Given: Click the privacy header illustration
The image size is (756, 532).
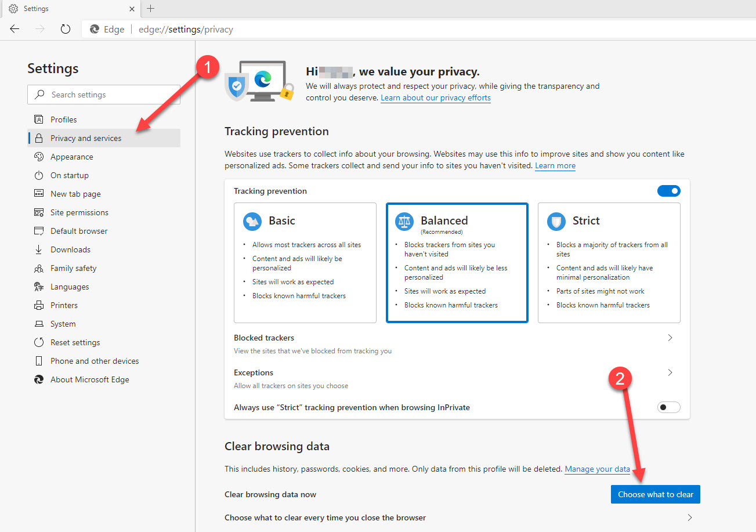Looking at the screenshot, I should (x=260, y=81).
